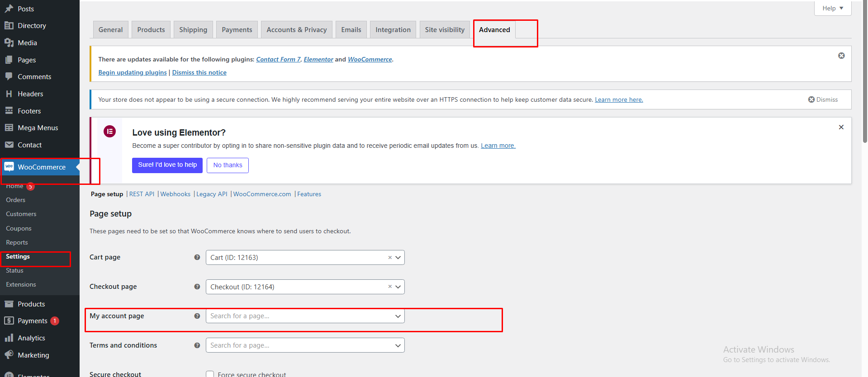Click the Footers icon in sidebar
Viewport: 868px width, 377px height.
tap(9, 111)
